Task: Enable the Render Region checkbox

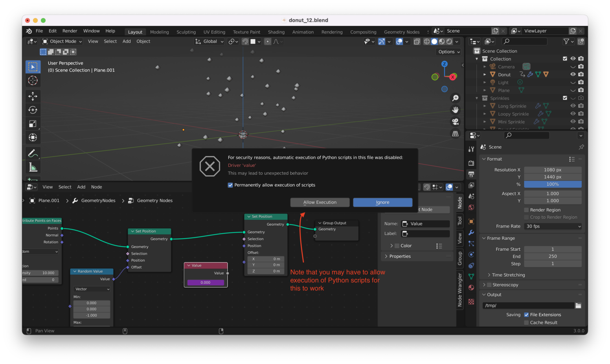Action: point(526,210)
